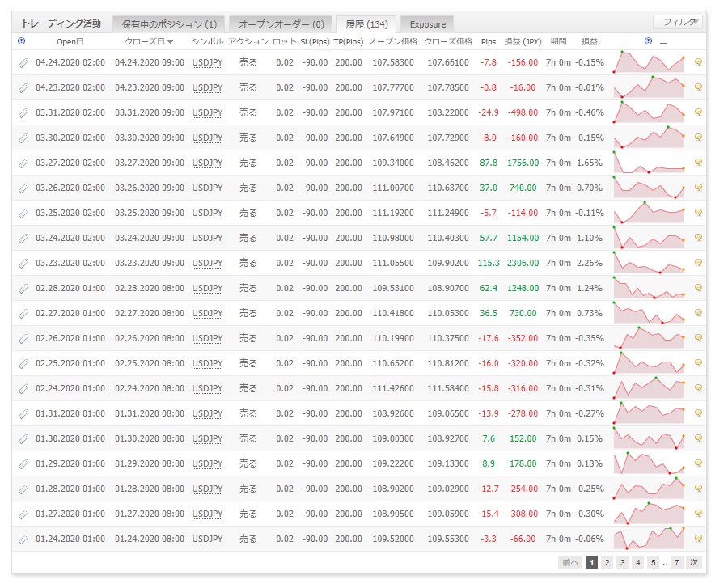Click the attachment icon on the 03.23.2020 trade row
728x584 pixels.
[23, 263]
